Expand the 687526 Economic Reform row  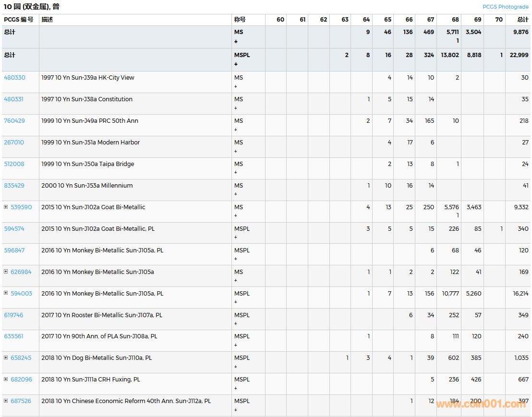coord(6,401)
